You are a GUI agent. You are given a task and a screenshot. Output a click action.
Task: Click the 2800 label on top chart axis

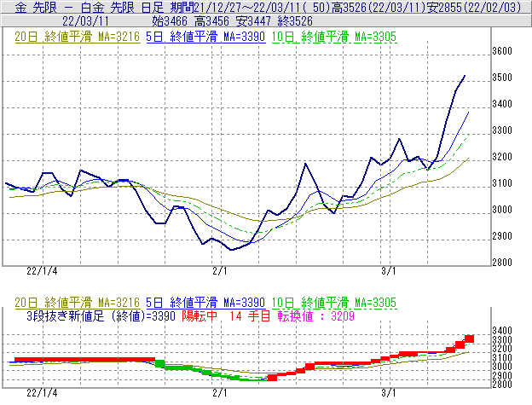click(x=502, y=263)
